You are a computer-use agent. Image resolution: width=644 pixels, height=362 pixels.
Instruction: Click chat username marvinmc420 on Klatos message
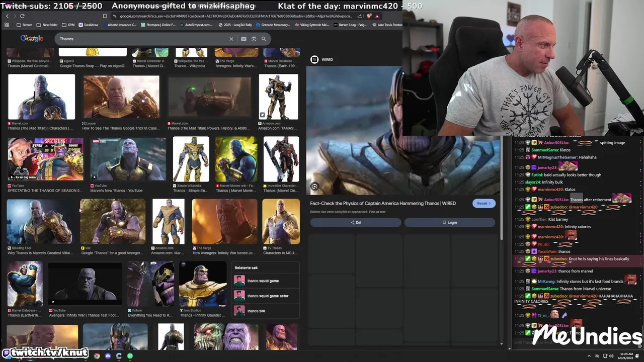click(550, 190)
